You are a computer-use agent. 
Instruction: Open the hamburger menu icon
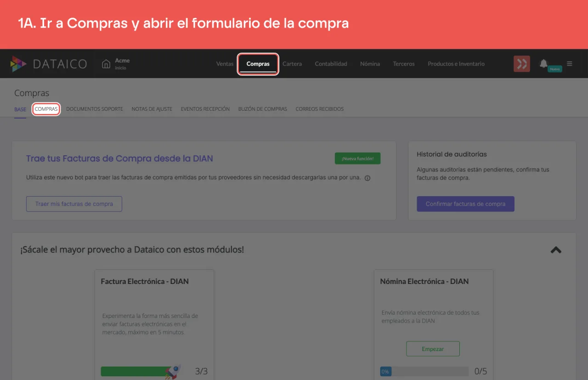click(x=570, y=64)
